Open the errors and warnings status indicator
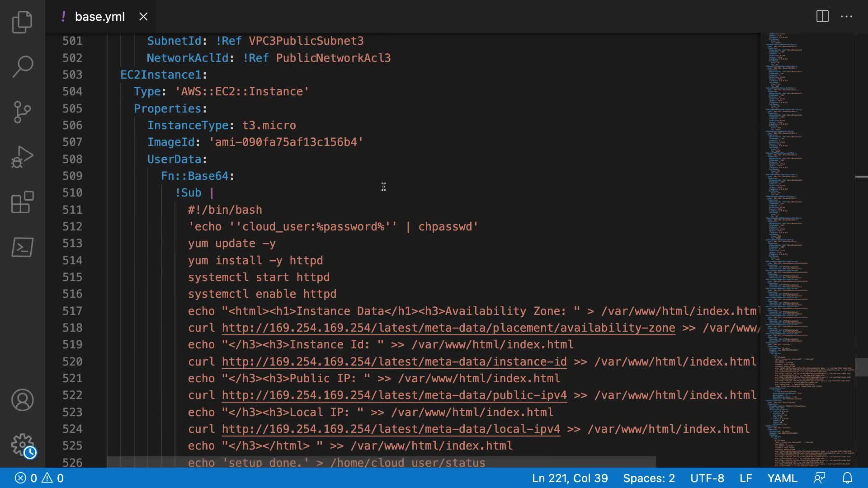Image resolution: width=868 pixels, height=488 pixels. (x=39, y=478)
